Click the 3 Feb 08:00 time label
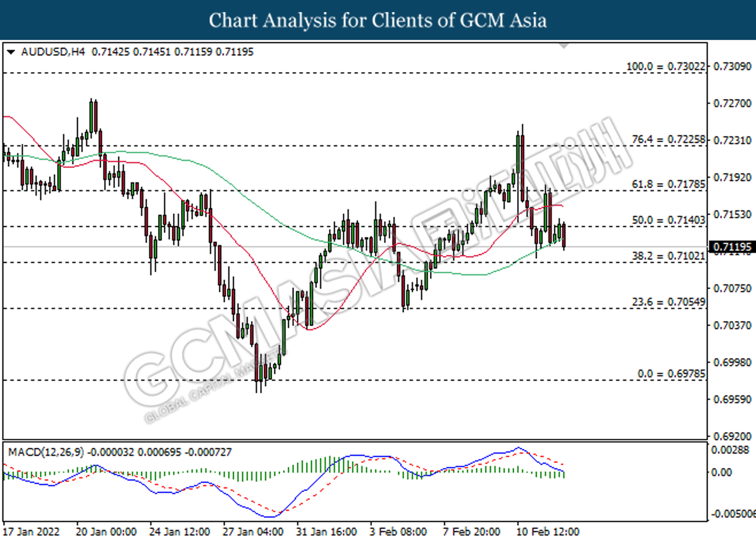This screenshot has height=540, width=756. tap(398, 532)
